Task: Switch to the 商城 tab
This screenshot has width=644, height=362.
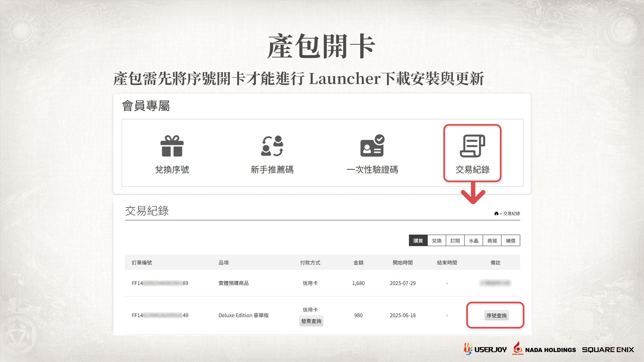Action: click(x=492, y=241)
